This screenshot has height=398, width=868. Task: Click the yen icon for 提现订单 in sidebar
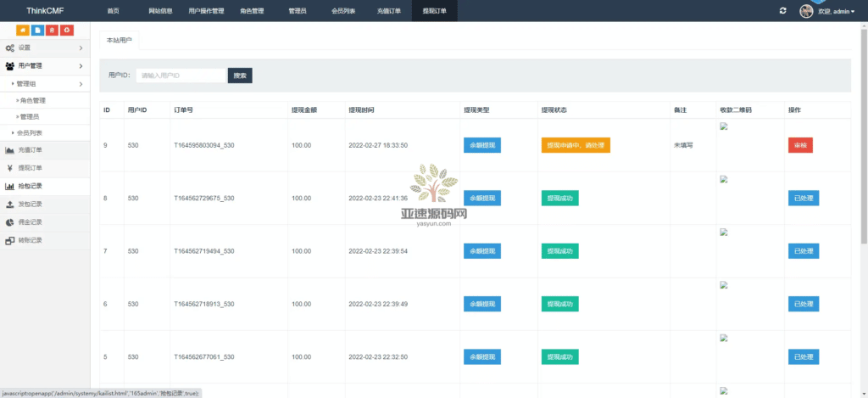pyautogui.click(x=9, y=168)
